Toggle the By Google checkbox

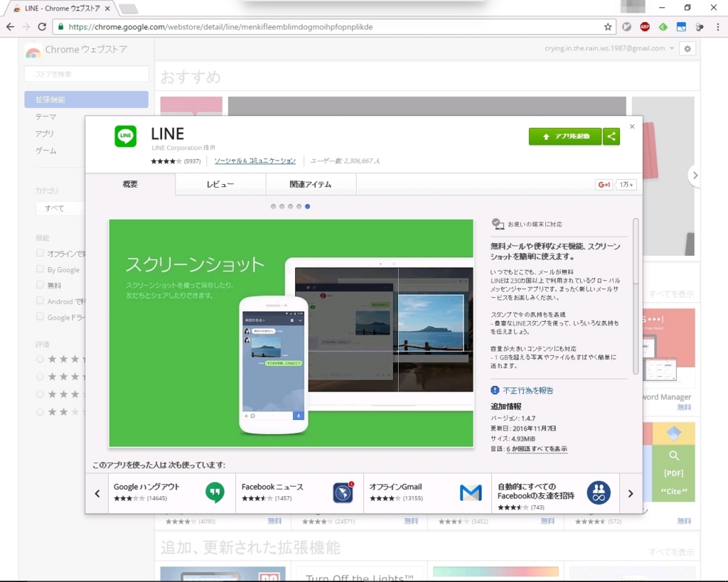tap(41, 269)
